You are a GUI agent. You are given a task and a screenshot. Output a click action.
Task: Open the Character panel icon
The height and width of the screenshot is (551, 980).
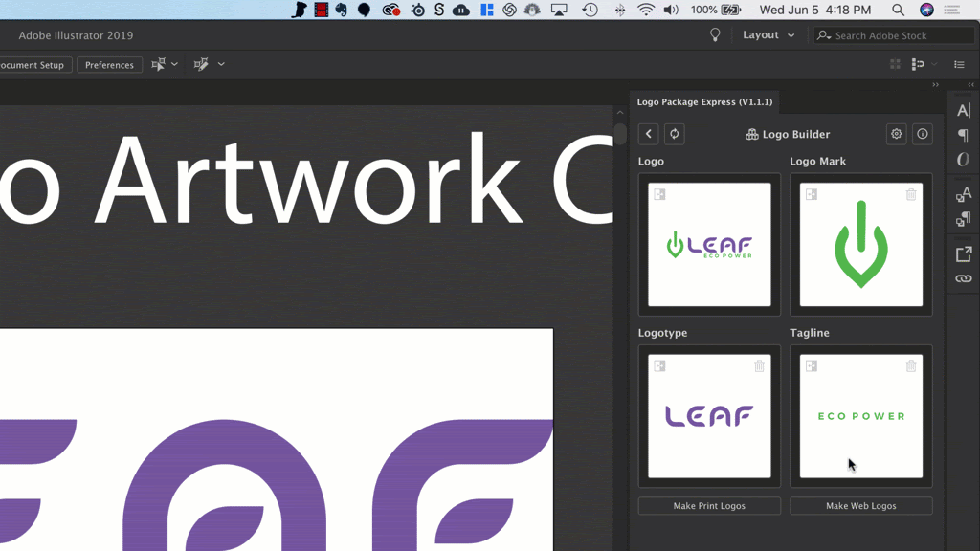[x=963, y=110]
